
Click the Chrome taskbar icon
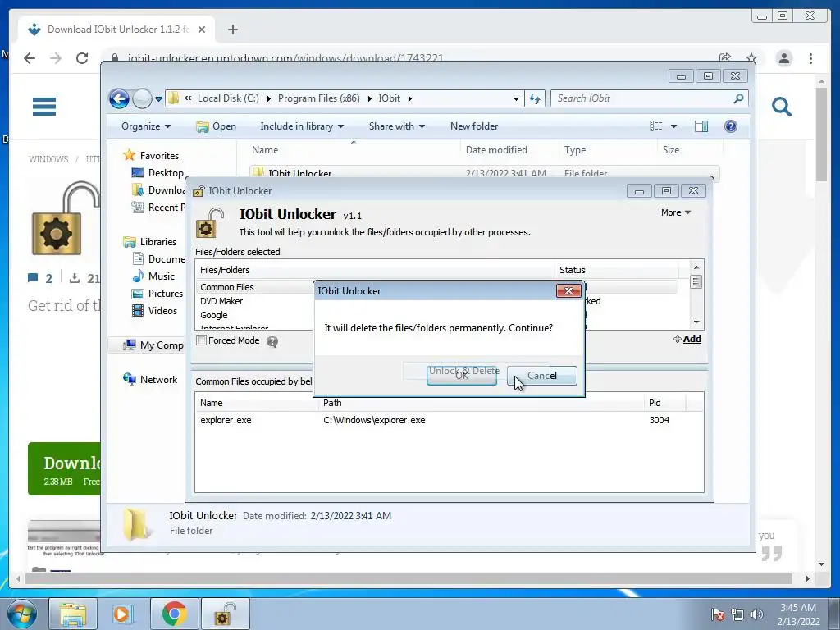(174, 614)
